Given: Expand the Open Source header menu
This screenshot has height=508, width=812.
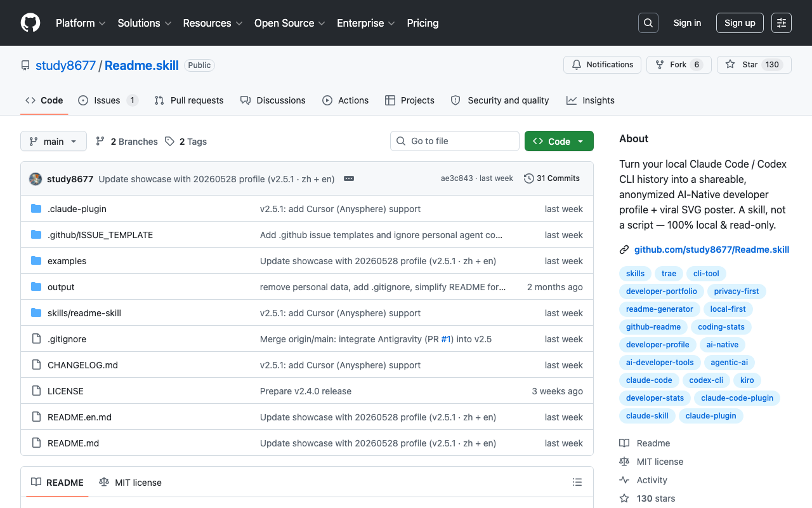Looking at the screenshot, I should point(290,23).
